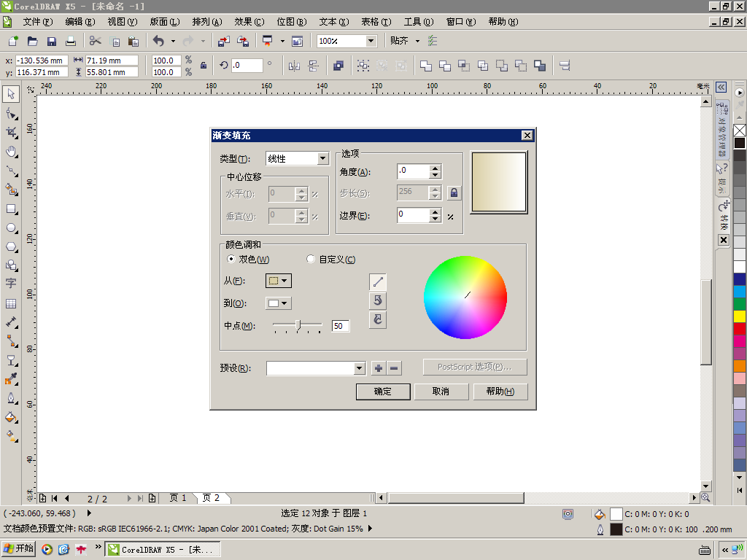747x560 pixels.
Task: Click the Save disk icon
Action: (x=52, y=42)
